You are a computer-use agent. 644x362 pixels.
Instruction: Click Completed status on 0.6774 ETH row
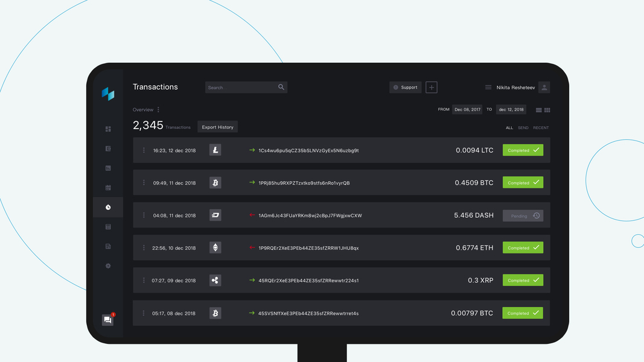point(523,247)
